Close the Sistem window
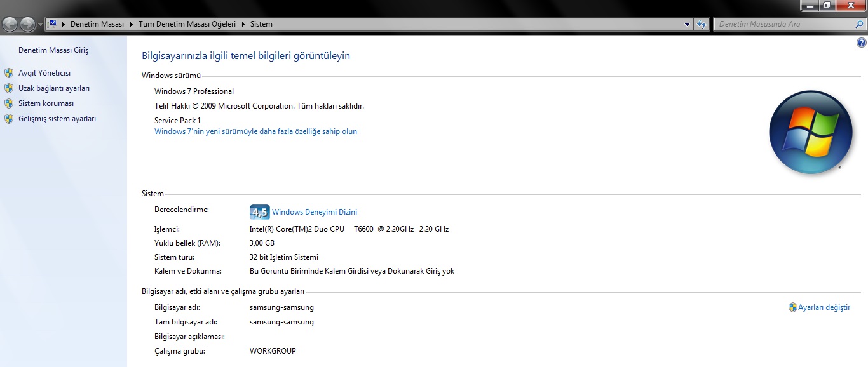 (850, 5)
